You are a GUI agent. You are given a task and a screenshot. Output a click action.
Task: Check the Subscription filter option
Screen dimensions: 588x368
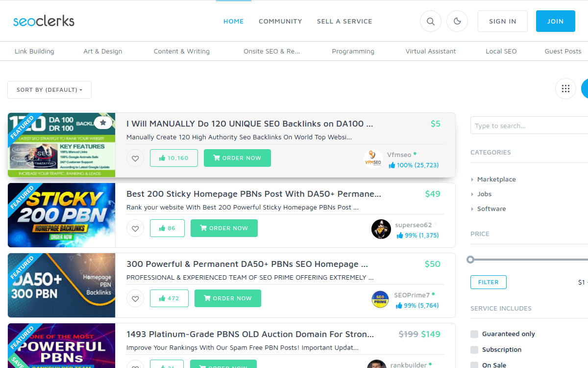pyautogui.click(x=474, y=349)
